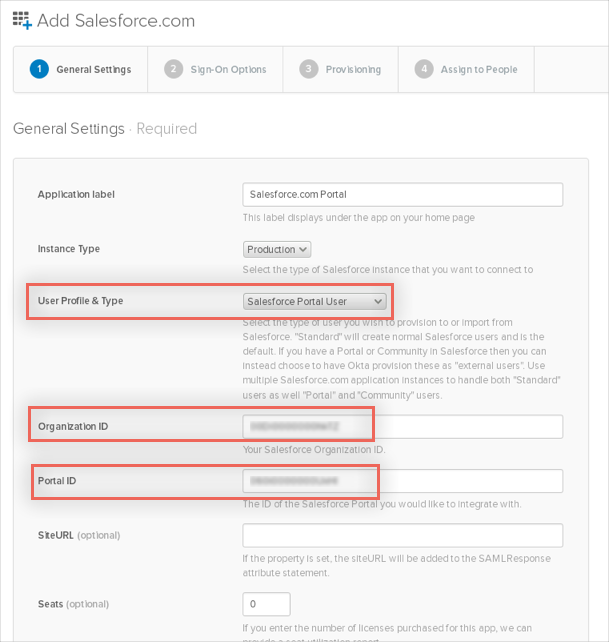Open the Instance Type Production dropdown
The width and height of the screenshot is (609, 642).
[277, 249]
